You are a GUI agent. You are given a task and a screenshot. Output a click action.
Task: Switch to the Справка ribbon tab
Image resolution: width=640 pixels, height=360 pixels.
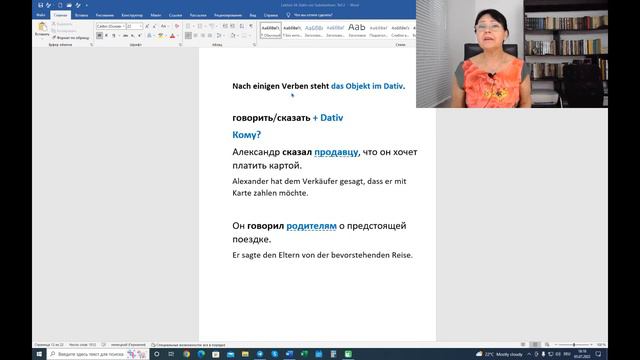click(x=270, y=15)
